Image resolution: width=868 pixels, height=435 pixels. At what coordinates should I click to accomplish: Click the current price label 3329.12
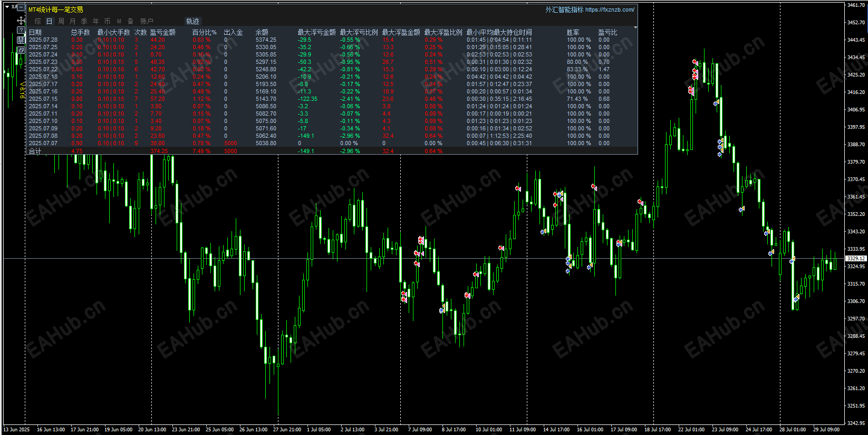(x=856, y=258)
